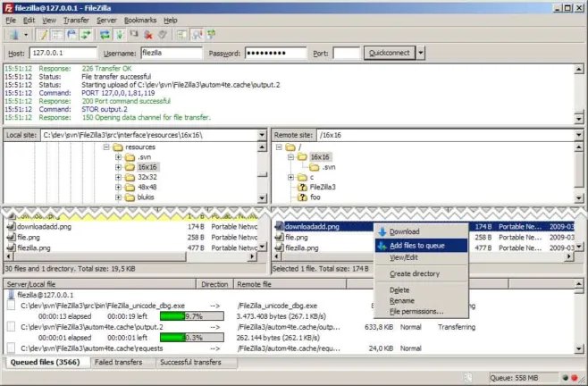Cancel the current operation

pos(134,35)
